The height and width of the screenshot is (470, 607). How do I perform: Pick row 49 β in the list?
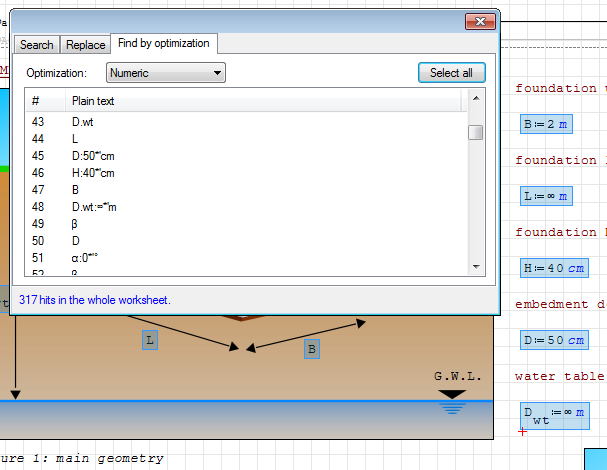tap(76, 224)
